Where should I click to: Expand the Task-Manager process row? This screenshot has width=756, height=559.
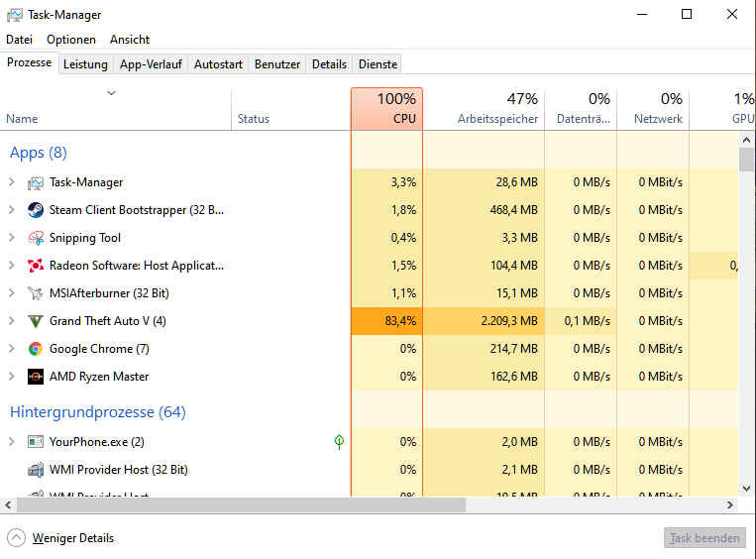point(12,182)
